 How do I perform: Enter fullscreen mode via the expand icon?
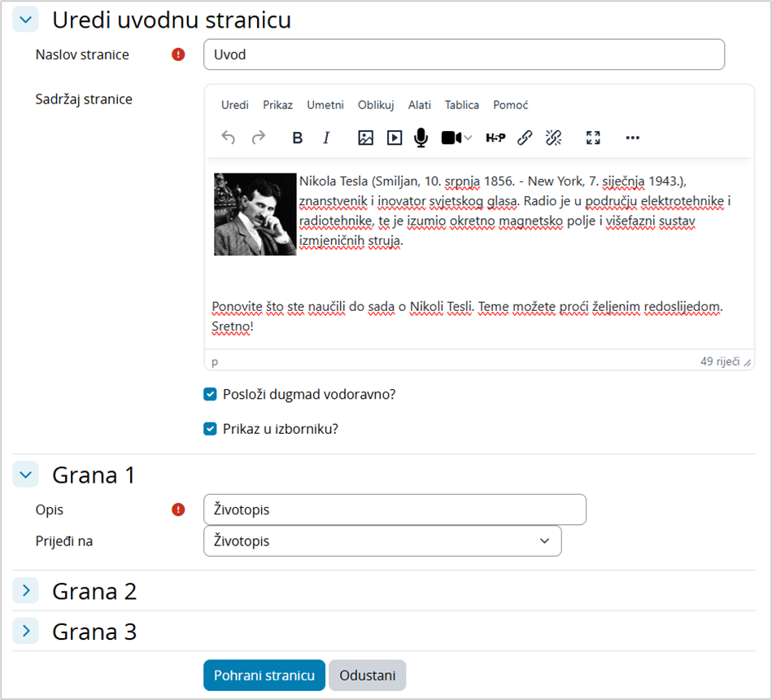pos(593,138)
